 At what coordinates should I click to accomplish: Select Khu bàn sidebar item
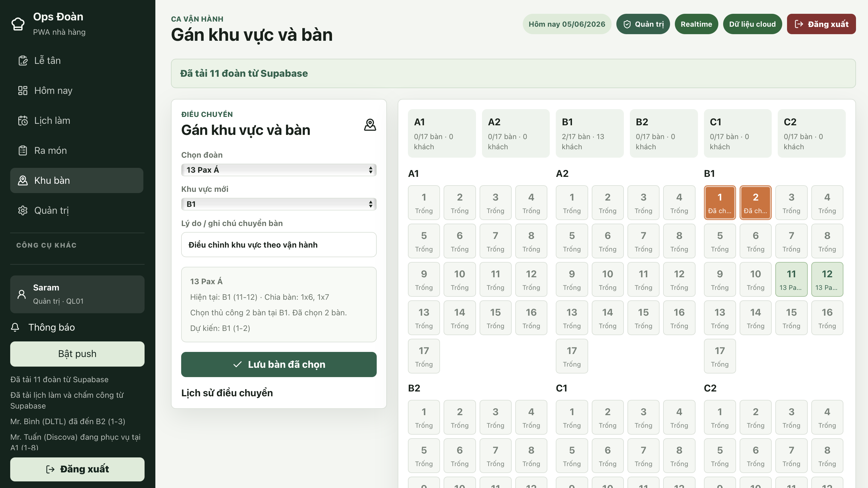76,180
